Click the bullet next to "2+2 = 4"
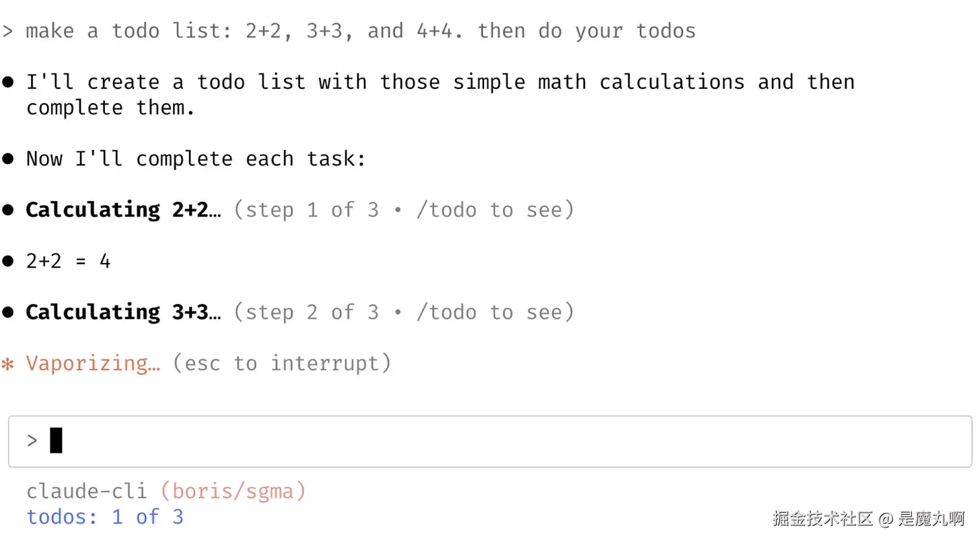The width and height of the screenshot is (980, 543). [x=8, y=261]
